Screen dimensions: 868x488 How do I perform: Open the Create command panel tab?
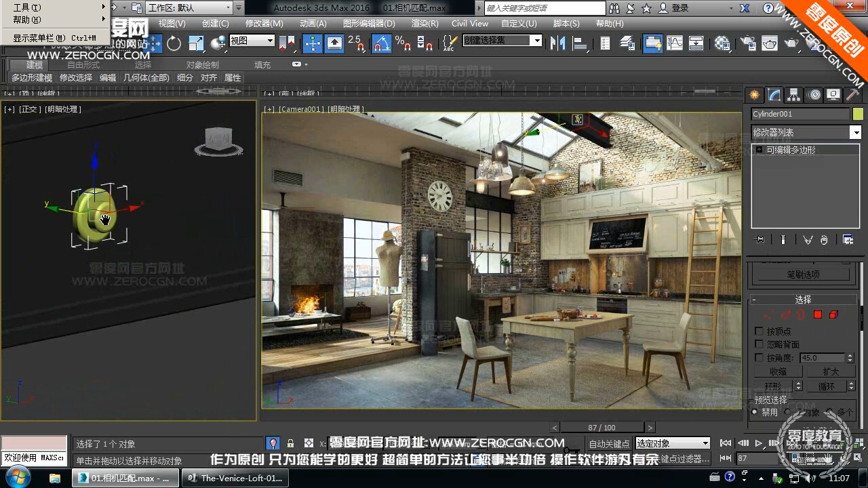(754, 95)
